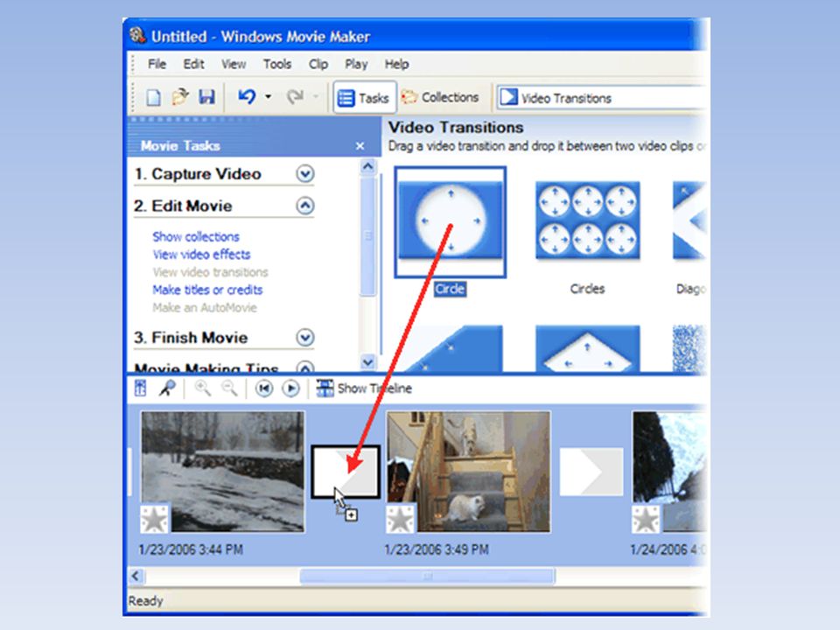Image resolution: width=840 pixels, height=630 pixels.
Task: Click the transition cell between first two clips
Action: tap(346, 472)
